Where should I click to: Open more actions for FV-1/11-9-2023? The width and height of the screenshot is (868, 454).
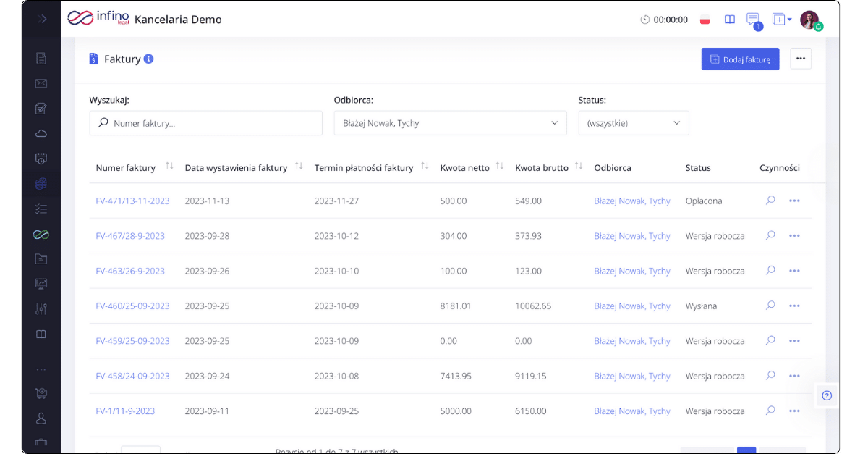[794, 411]
